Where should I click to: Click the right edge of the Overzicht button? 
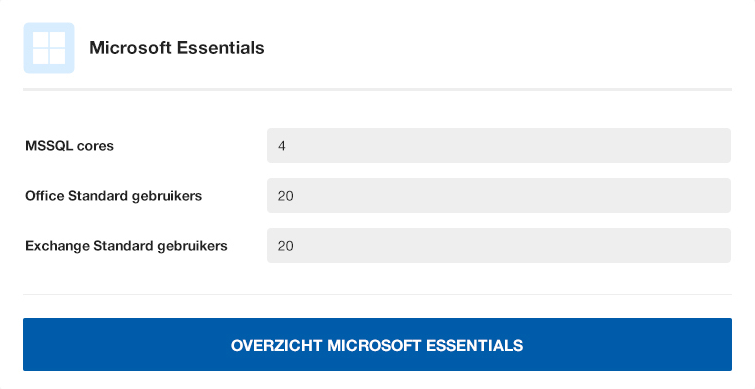pos(725,344)
